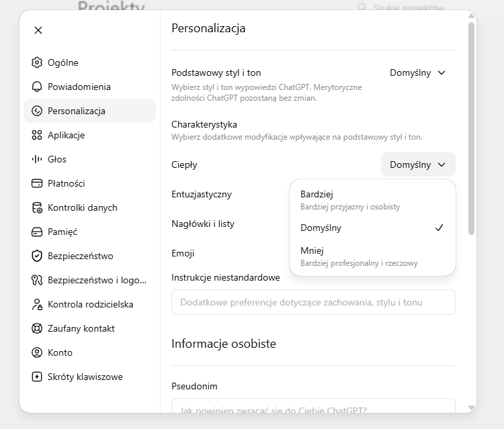This screenshot has height=429, width=504.
Task: Choose Mniej option in Ciepły menu
Action: click(372, 256)
